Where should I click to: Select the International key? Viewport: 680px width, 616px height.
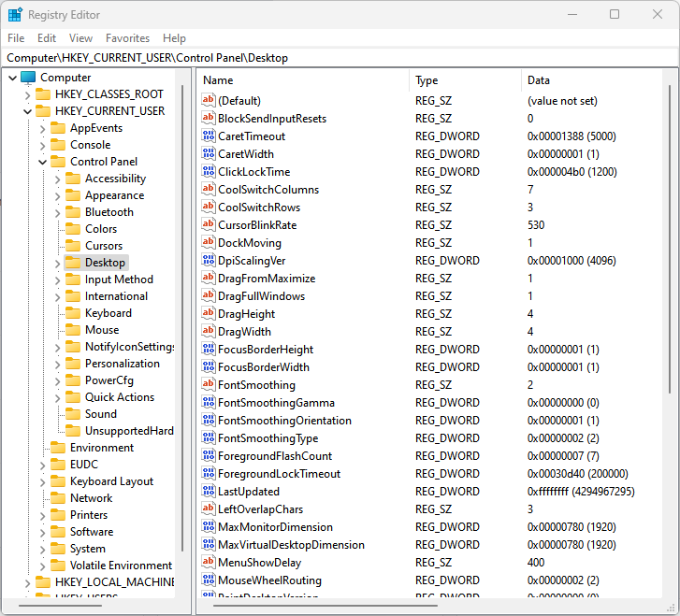click(x=116, y=296)
